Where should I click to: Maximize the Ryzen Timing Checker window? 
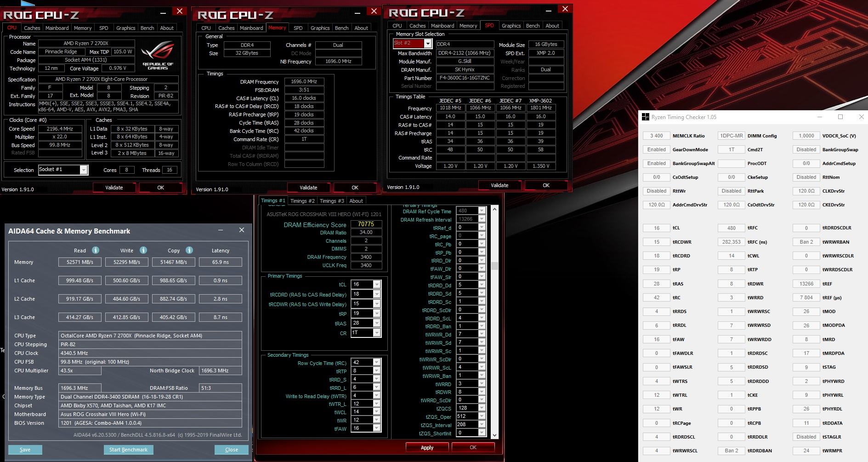tap(840, 117)
